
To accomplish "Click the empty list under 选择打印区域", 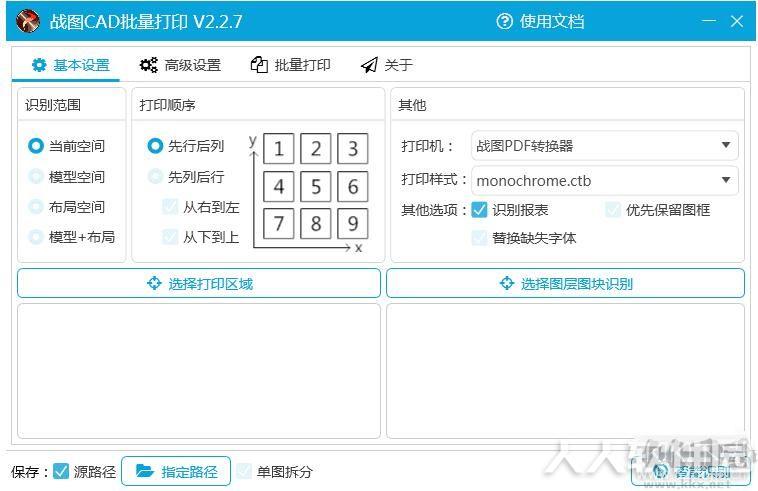I will [x=199, y=371].
